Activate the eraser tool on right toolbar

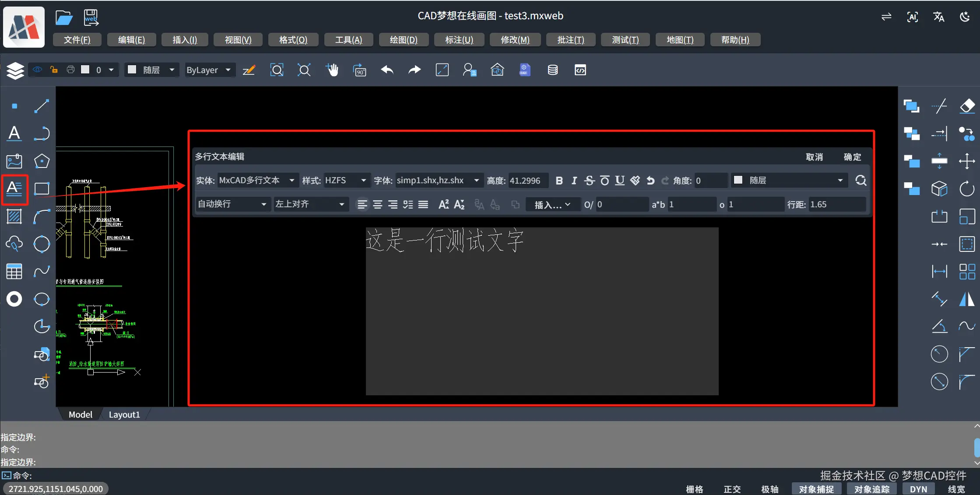pyautogui.click(x=967, y=106)
